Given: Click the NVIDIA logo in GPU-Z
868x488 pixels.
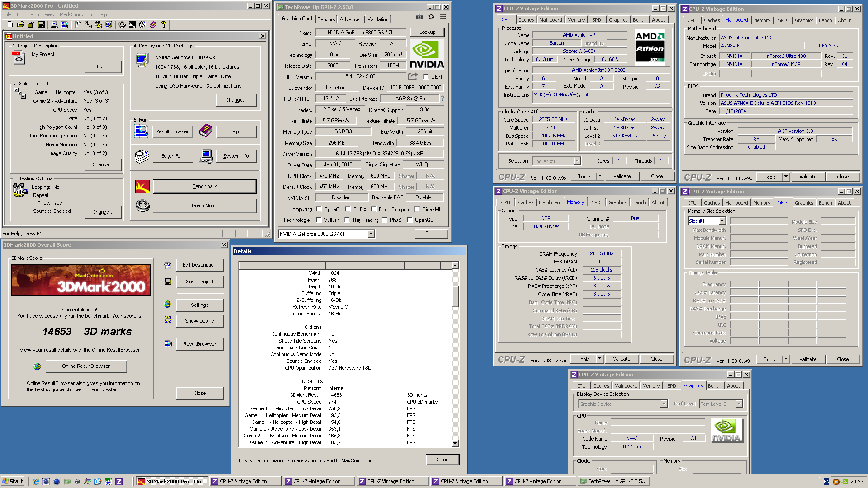Looking at the screenshot, I should (x=427, y=54).
